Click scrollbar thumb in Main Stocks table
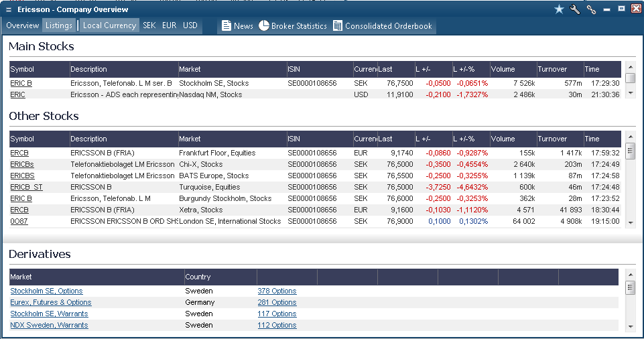Image resolution: width=644 pixels, height=339 pixels. (631, 78)
